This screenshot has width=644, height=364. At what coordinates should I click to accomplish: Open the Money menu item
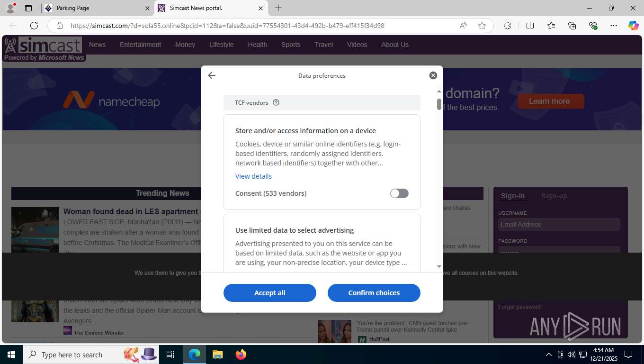click(x=185, y=45)
